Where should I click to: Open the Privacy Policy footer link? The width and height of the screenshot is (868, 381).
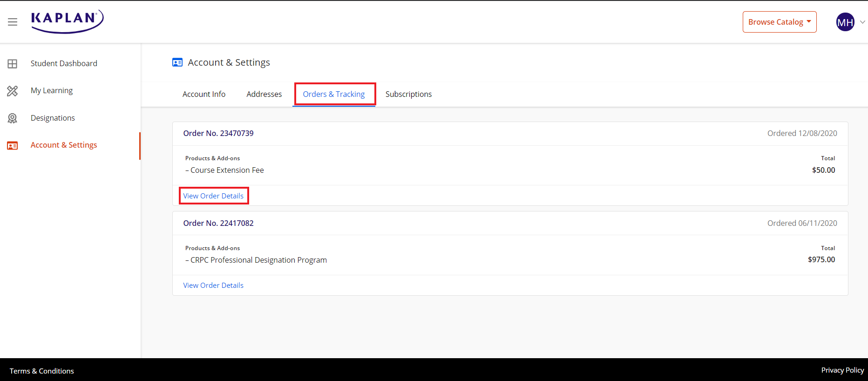tap(842, 370)
